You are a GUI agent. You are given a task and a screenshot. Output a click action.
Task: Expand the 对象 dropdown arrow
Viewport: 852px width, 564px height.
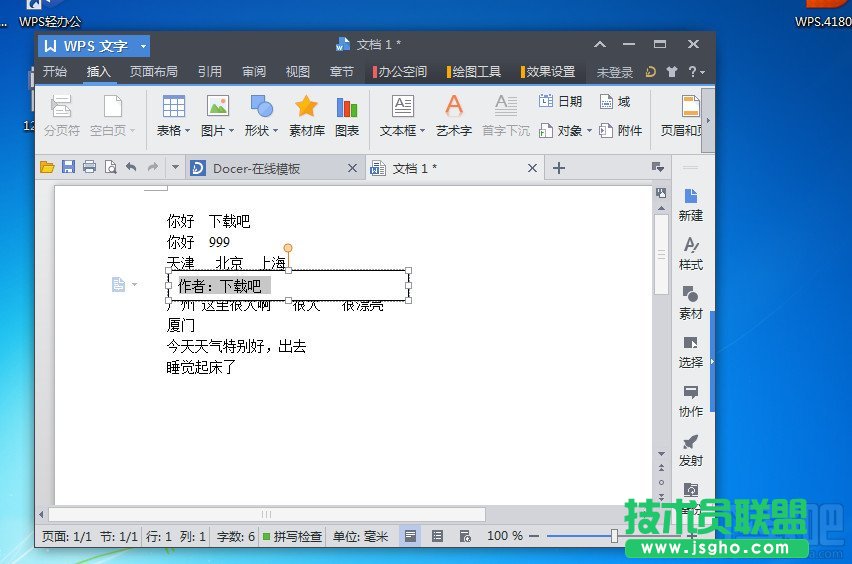coord(589,130)
